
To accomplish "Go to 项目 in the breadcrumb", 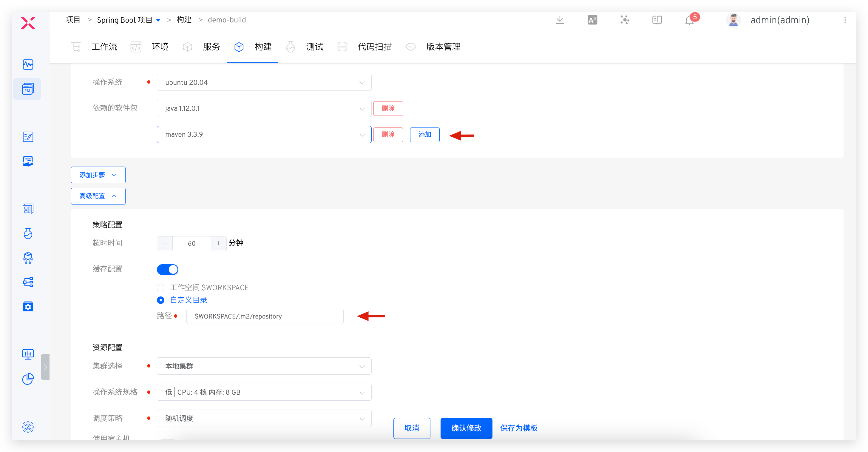I will tap(73, 20).
